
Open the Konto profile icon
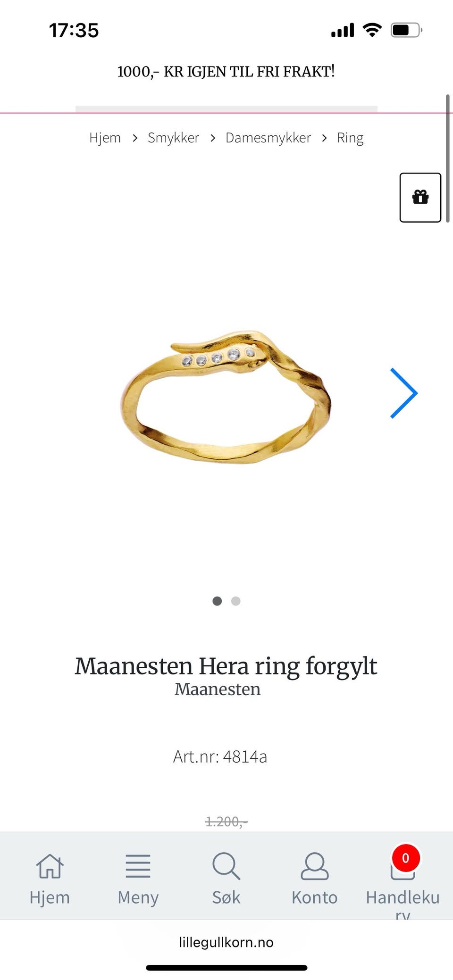314,866
